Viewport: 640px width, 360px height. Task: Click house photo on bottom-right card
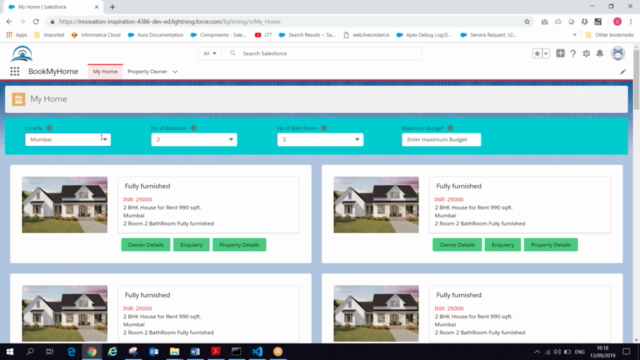tap(376, 313)
